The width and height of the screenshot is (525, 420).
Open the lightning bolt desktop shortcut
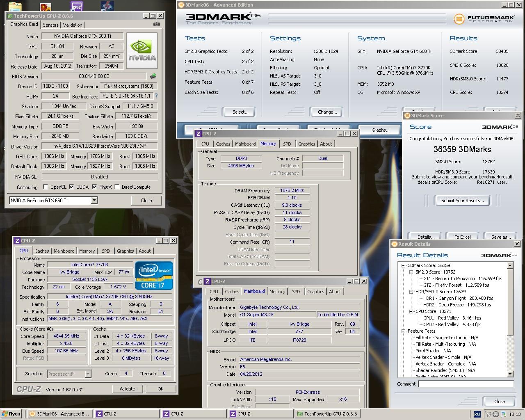107,6
